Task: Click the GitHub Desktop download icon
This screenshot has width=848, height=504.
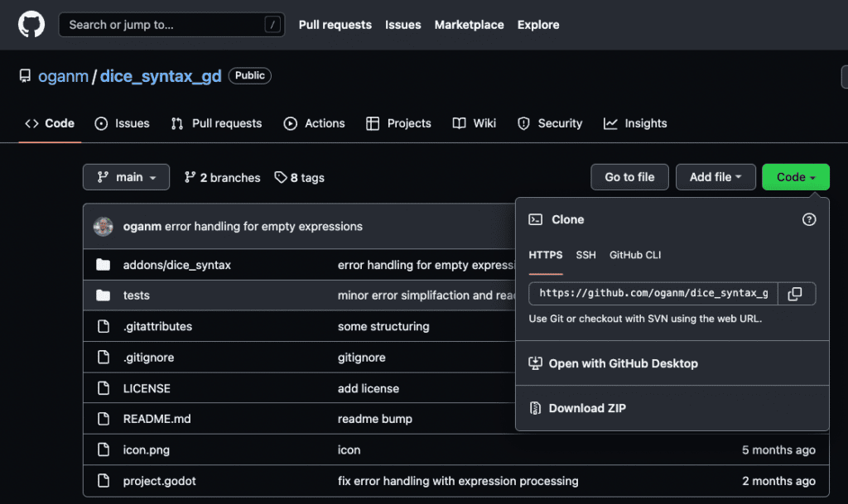Action: [536, 363]
